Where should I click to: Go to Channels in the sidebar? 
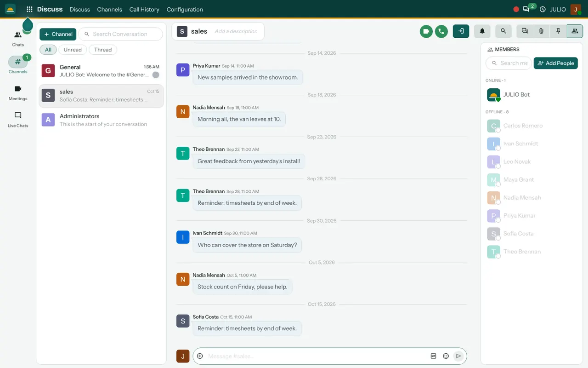coord(18,66)
